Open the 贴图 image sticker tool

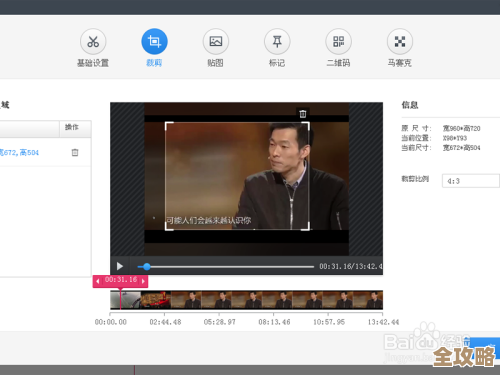pyautogui.click(x=216, y=42)
